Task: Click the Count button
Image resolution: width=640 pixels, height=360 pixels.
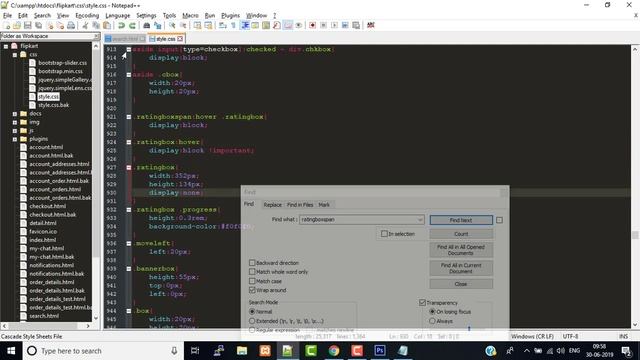Action: [461, 234]
